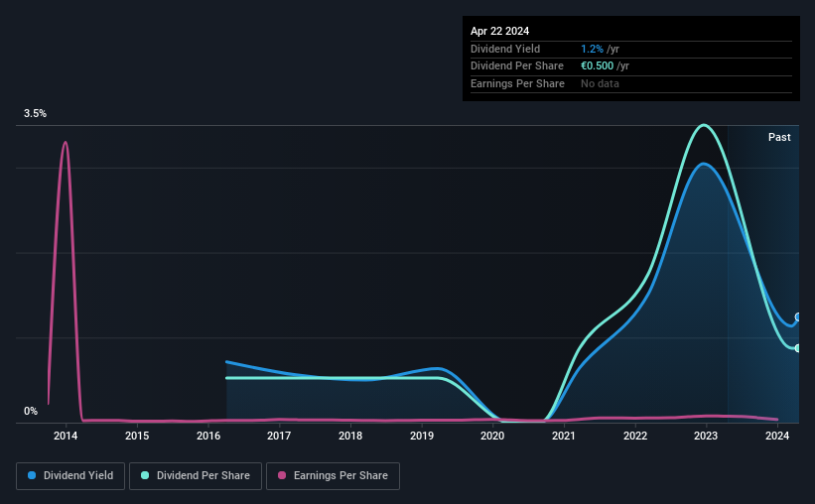Click the 2017 x-axis year label
The image size is (815, 504).
click(x=279, y=436)
